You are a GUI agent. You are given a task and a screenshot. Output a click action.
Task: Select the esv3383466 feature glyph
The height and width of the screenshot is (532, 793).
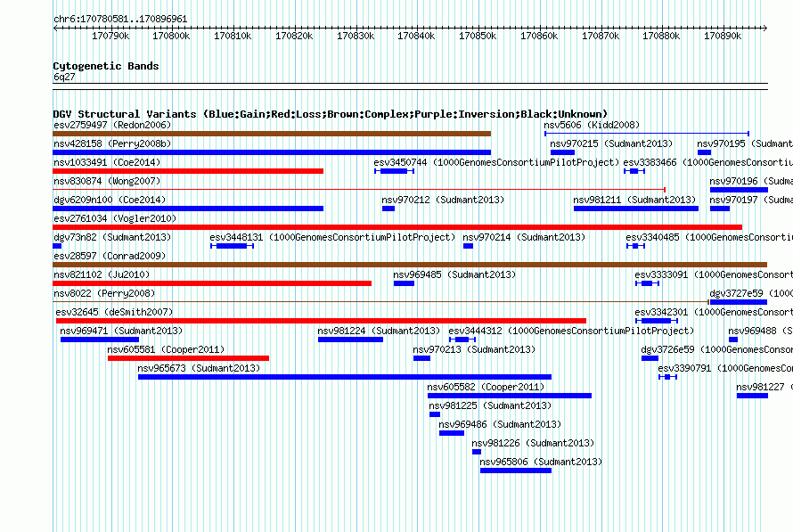tap(634, 171)
